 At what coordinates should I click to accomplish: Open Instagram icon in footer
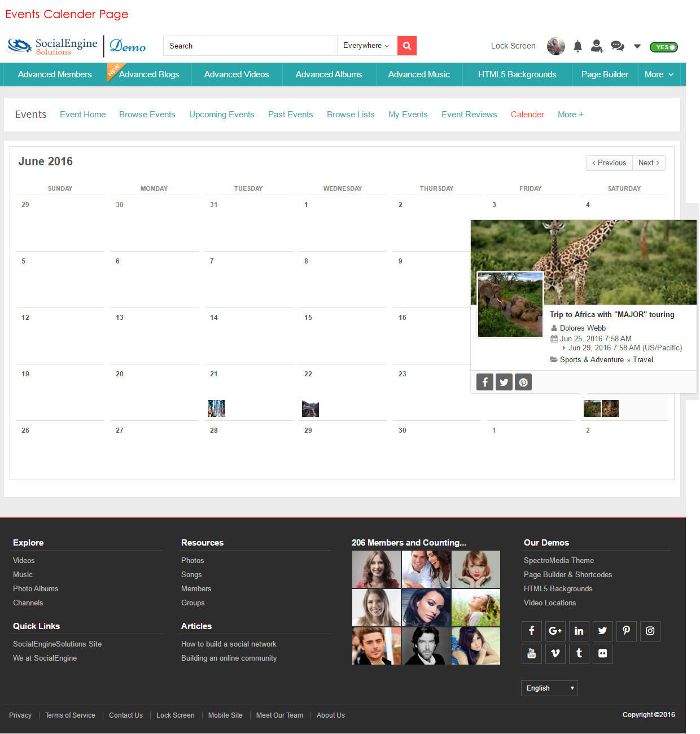coord(650,631)
